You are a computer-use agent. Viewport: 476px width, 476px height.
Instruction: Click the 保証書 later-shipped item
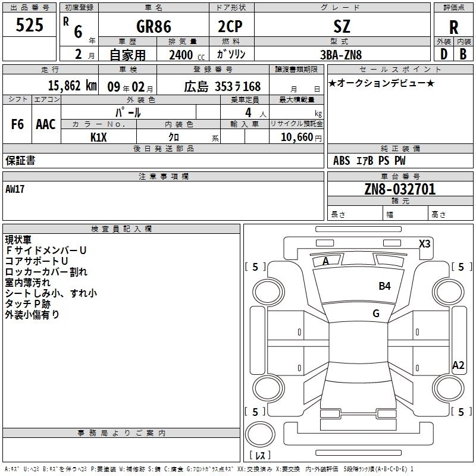20,161
